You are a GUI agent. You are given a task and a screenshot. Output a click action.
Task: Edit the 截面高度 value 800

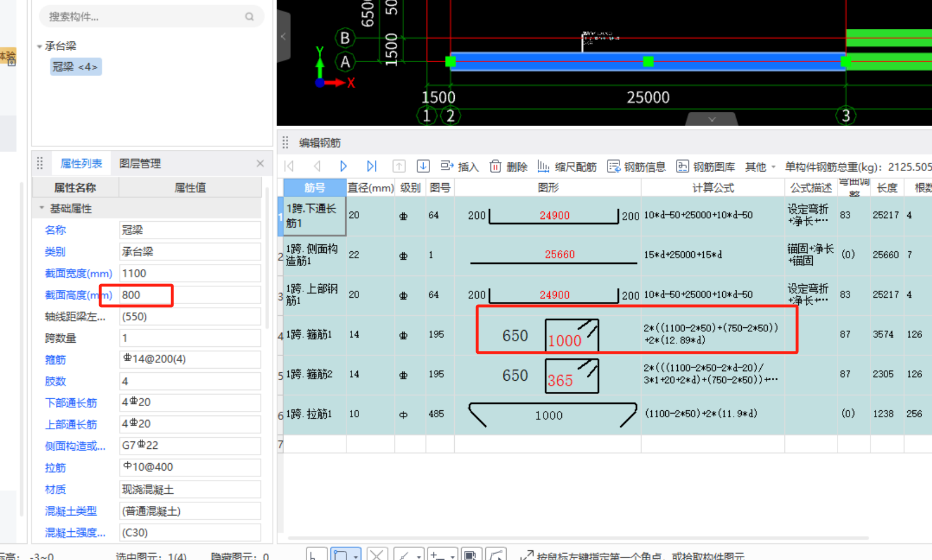190,295
